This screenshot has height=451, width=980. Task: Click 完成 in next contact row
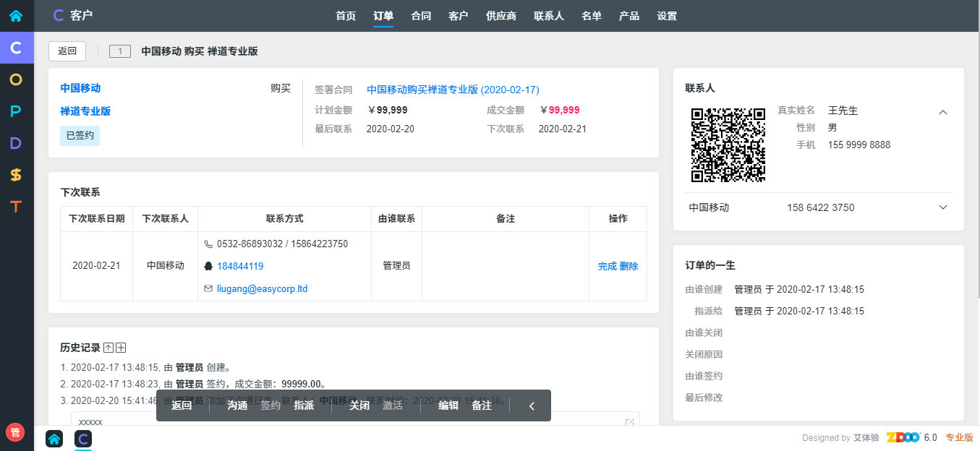[x=608, y=266]
